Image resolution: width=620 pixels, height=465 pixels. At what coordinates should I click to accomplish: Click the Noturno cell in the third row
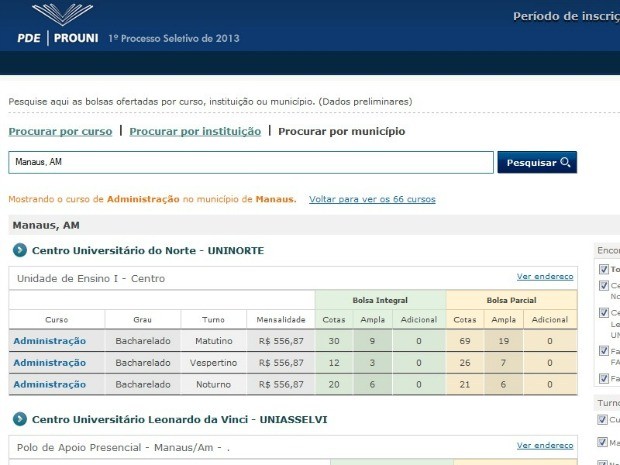(214, 384)
